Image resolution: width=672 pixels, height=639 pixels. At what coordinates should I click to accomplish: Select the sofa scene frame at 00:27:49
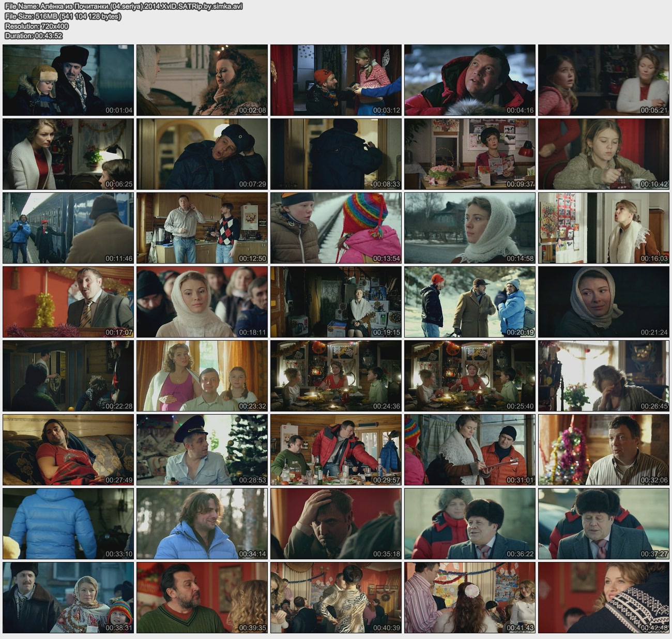click(68, 450)
